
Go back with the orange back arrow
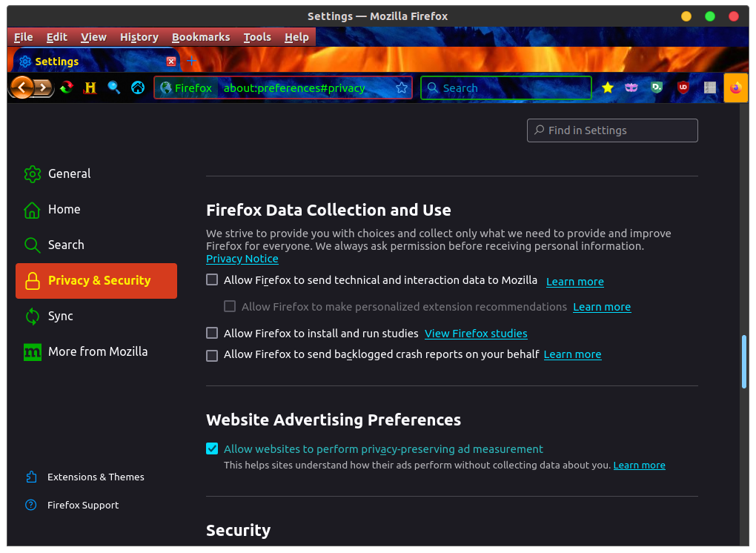click(21, 87)
